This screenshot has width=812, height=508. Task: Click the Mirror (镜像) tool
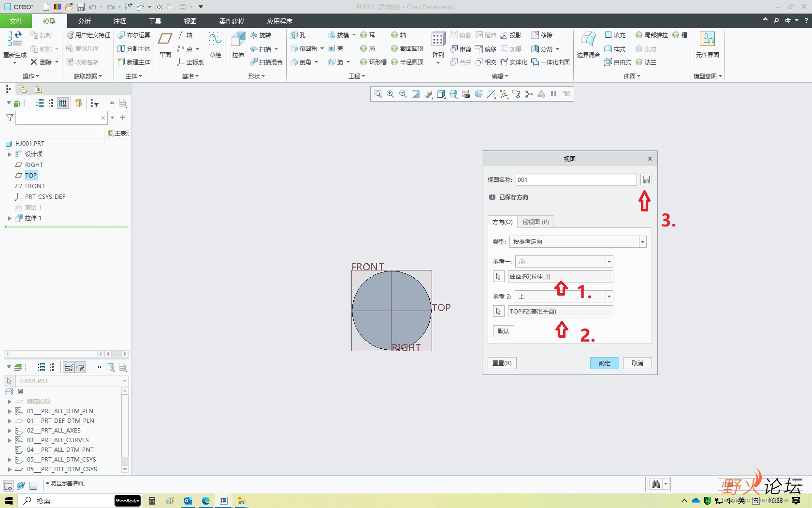[461, 35]
